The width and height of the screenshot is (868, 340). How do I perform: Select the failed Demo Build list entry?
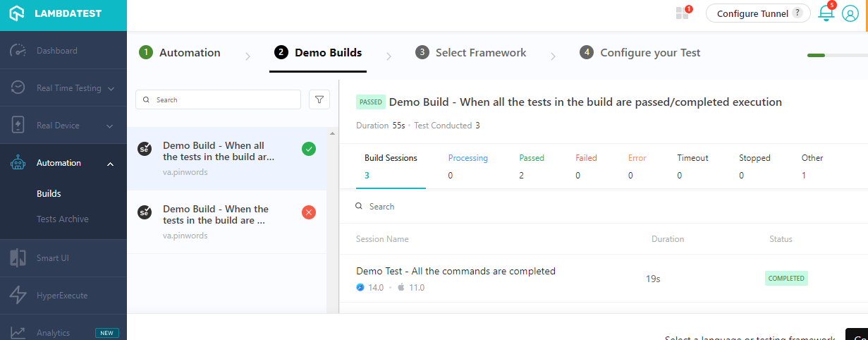point(226,222)
